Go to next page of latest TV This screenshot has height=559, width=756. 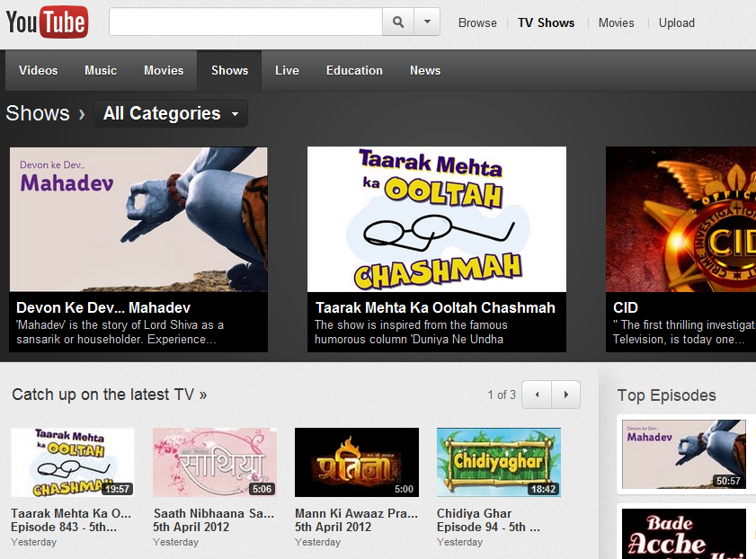[x=566, y=395]
